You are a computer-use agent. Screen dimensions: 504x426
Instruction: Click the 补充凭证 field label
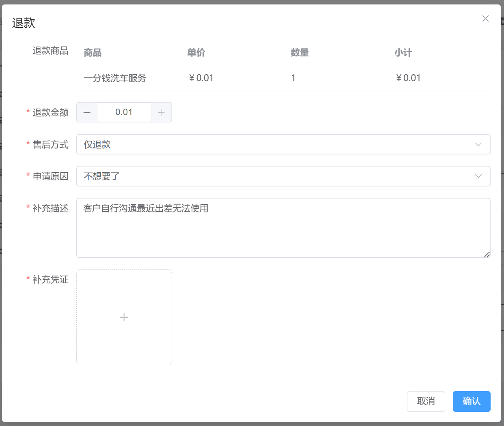tap(50, 280)
